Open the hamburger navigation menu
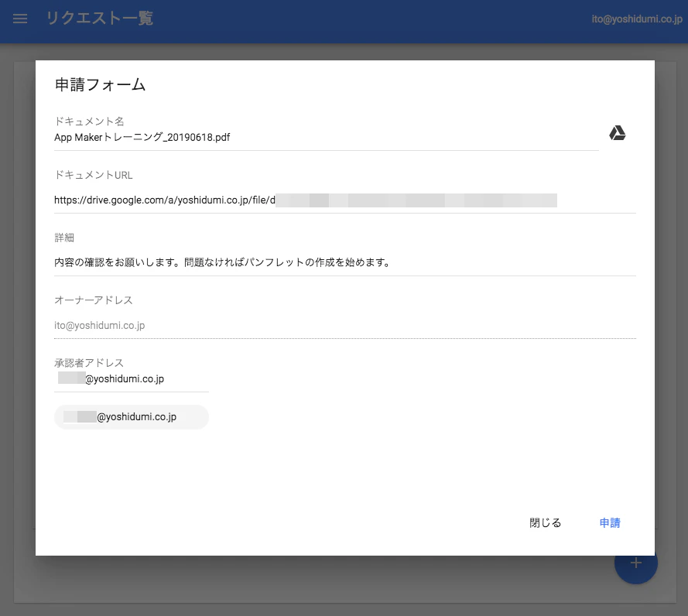688x616 pixels. pyautogui.click(x=20, y=19)
